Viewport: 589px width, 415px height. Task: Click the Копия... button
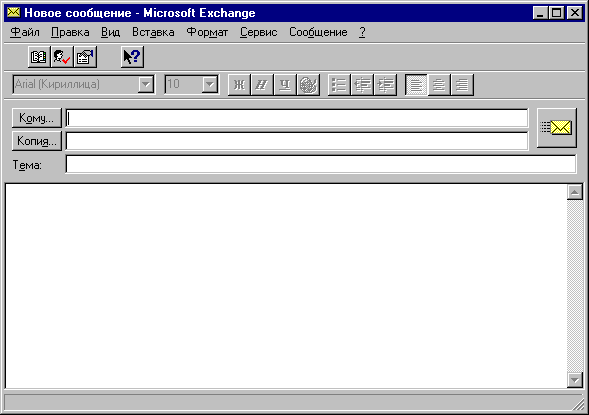pos(37,141)
